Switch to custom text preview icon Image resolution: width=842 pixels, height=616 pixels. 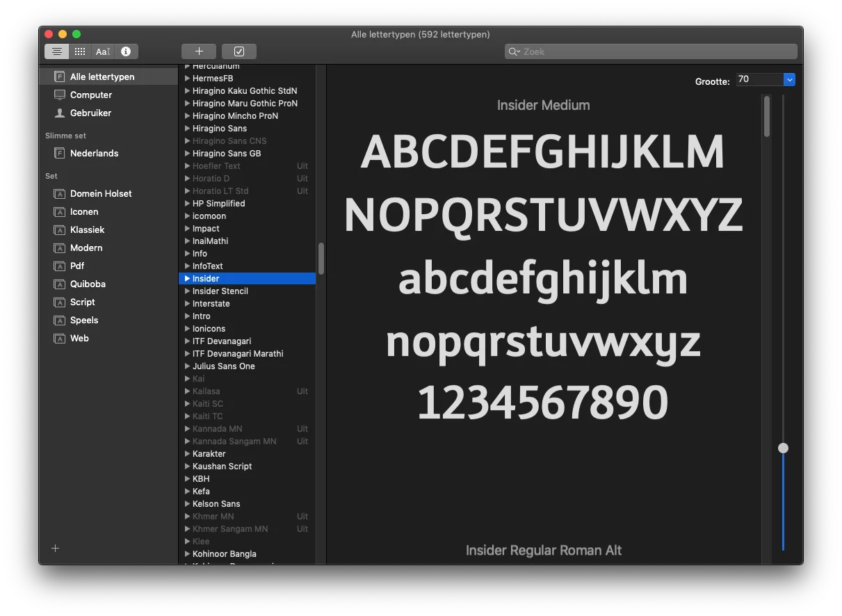103,51
